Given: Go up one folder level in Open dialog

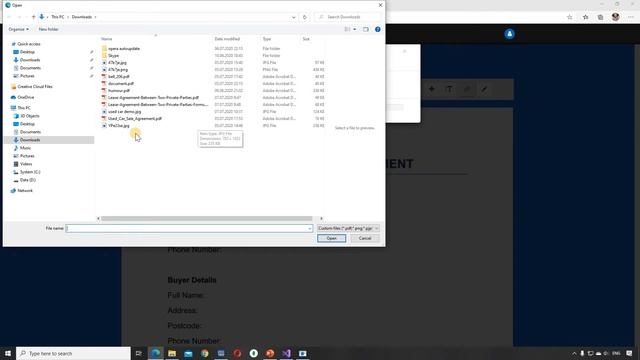Looking at the screenshot, I should click(33, 17).
